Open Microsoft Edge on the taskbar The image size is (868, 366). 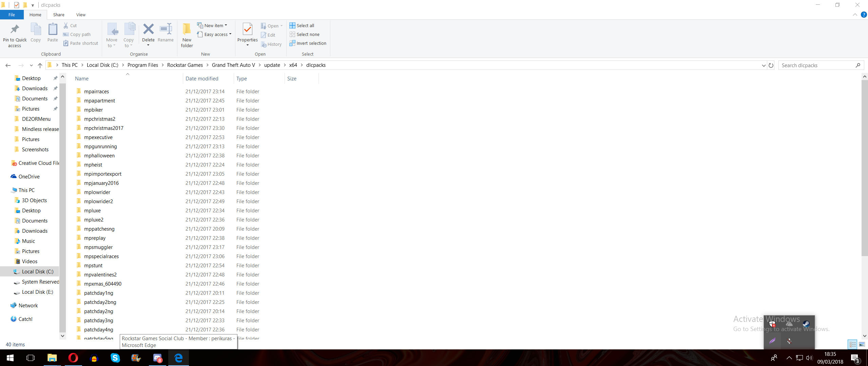(178, 358)
